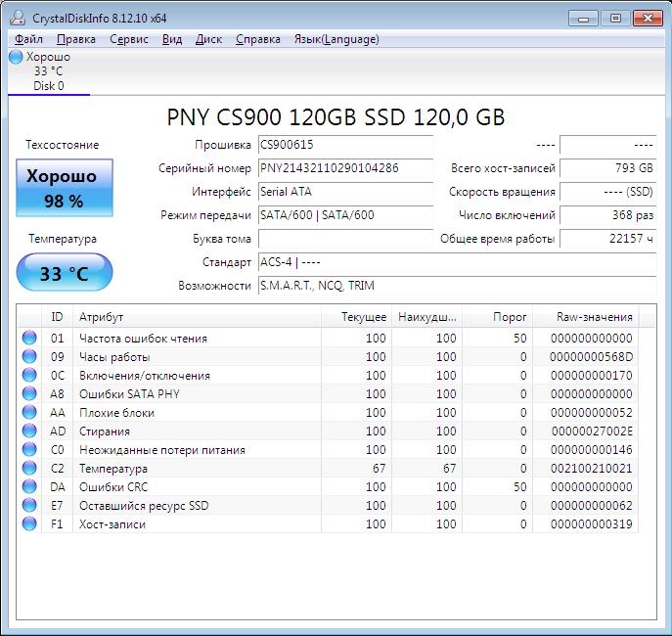672x636 pixels.
Task: Select the Оставшийся ресурс SSD row
Action: coord(328,505)
